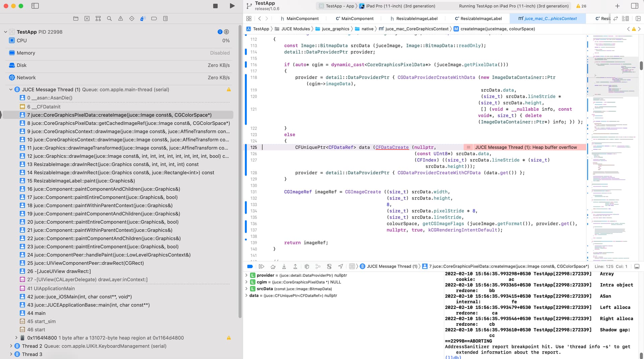
Task: Open Debug View Hierarchy
Action: 307,266
